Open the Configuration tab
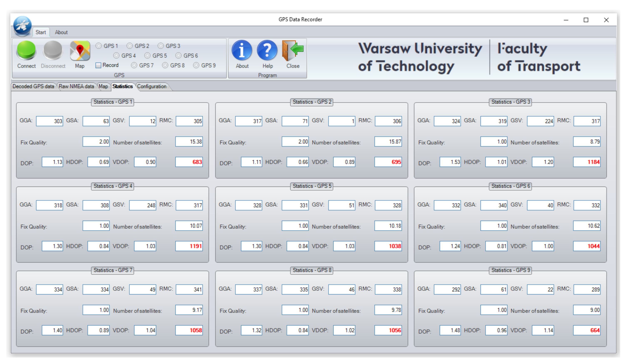Screen dimensions: 629x364 tap(152, 87)
